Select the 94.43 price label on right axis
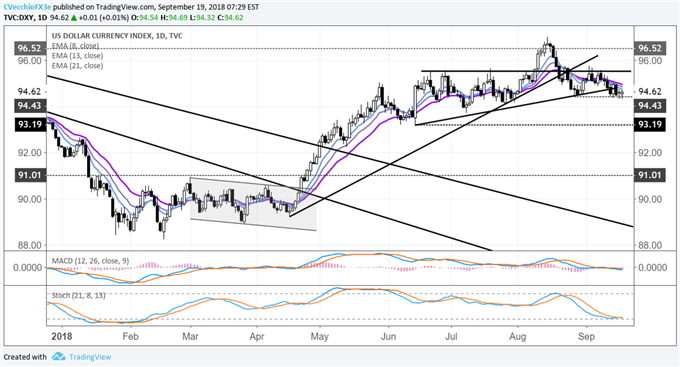680x367 pixels. click(x=650, y=105)
